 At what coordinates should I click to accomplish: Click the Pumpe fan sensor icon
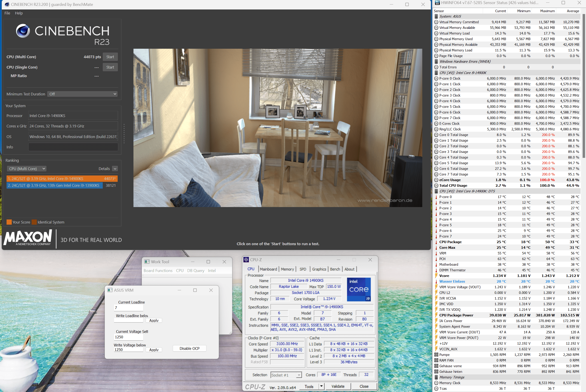436,355
